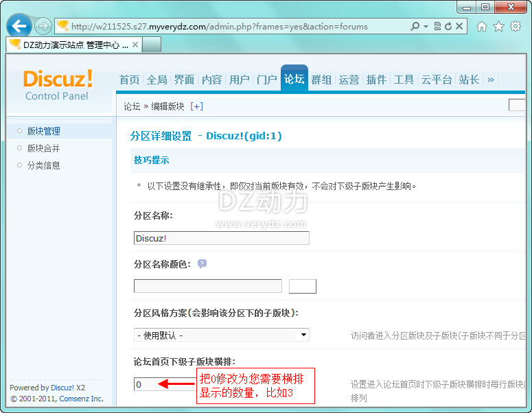Open 分类信息 in the sidebar

coord(43,165)
